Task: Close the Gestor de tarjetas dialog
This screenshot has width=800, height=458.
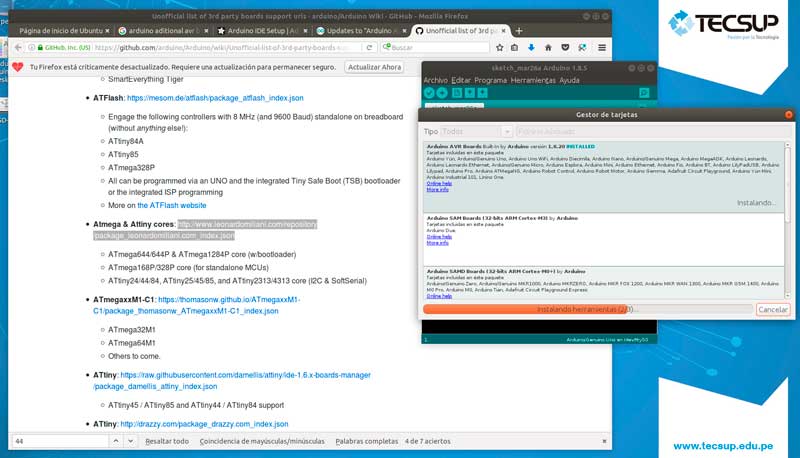Action: click(x=789, y=115)
